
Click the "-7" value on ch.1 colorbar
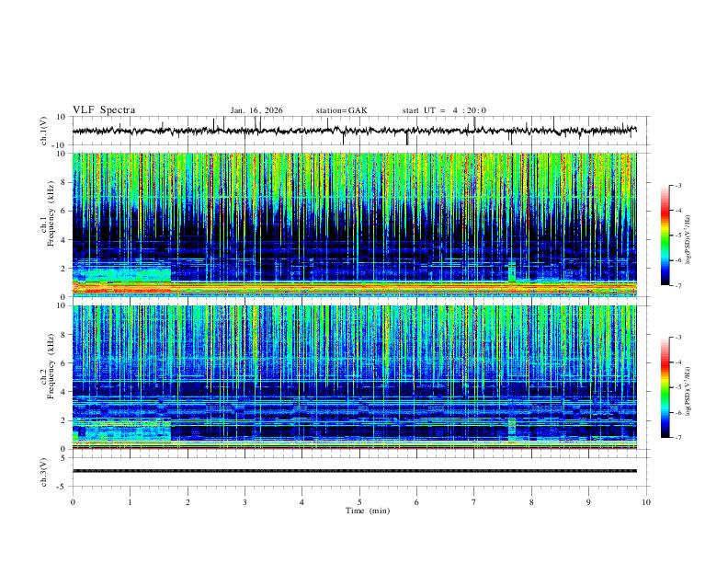point(678,286)
